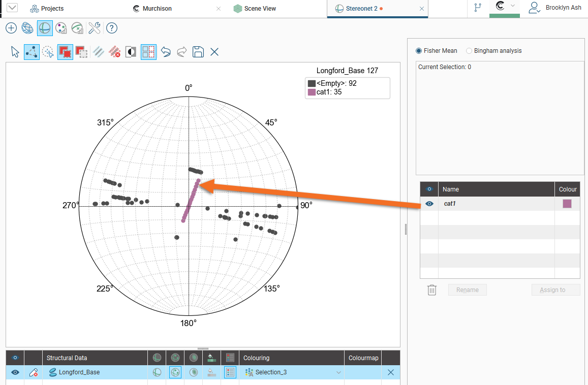Select the Fisher Mean radio button
The height and width of the screenshot is (385, 588).
click(419, 51)
